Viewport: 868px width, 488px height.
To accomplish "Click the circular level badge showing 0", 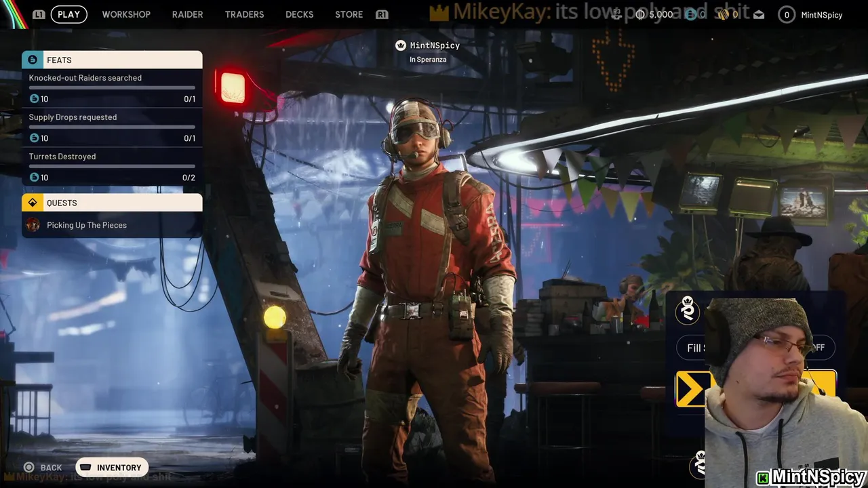I will (x=787, y=14).
